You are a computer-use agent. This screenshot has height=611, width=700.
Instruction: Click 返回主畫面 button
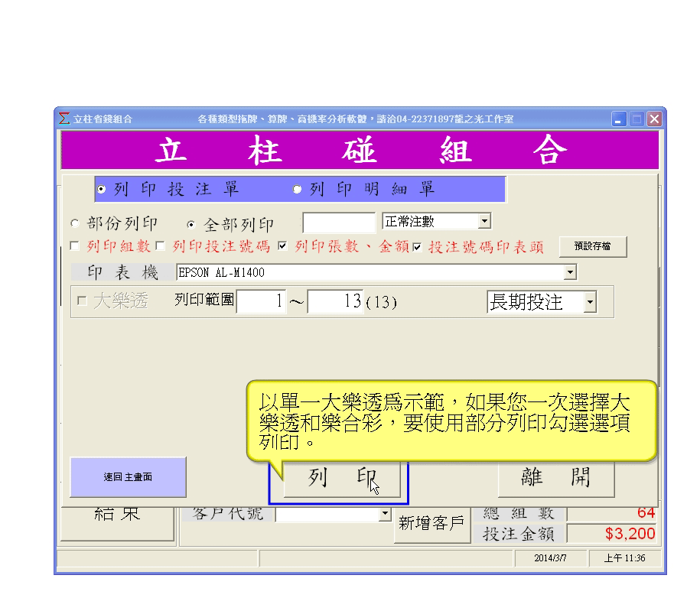pos(128,477)
